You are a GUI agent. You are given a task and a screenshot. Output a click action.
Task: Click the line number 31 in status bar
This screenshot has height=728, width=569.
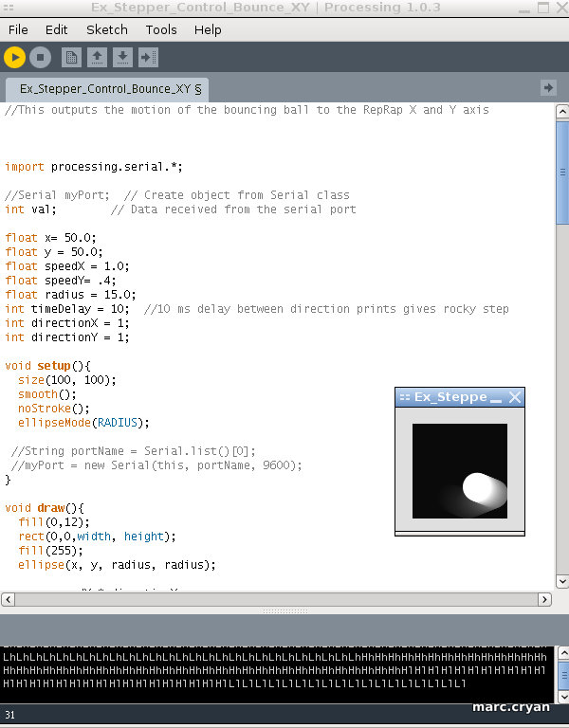(9, 715)
